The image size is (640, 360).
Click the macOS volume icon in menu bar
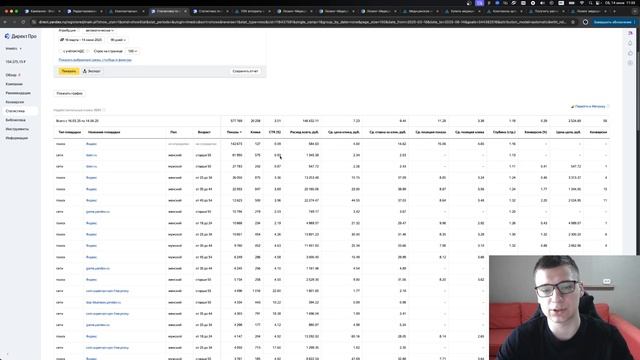pyautogui.click(x=542, y=3)
